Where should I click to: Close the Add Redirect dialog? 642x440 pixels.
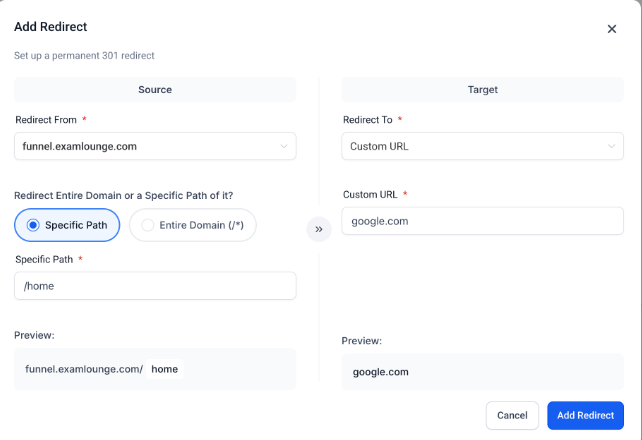click(612, 29)
